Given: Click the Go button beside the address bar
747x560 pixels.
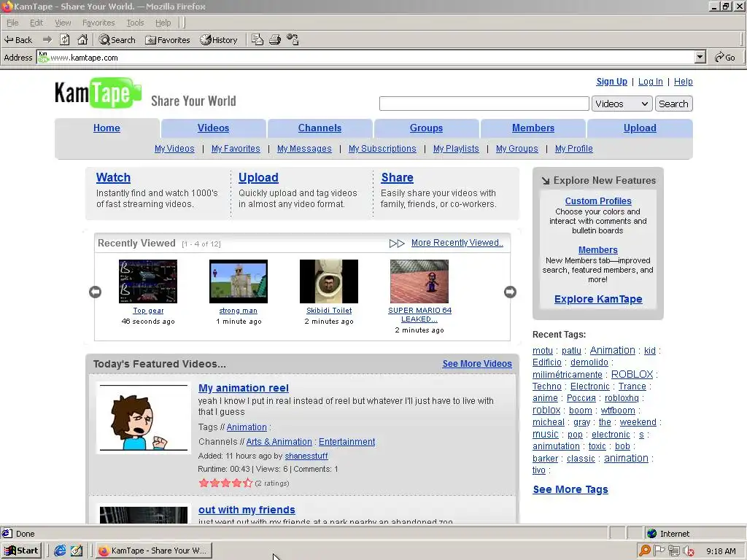Looking at the screenshot, I should (x=724, y=58).
